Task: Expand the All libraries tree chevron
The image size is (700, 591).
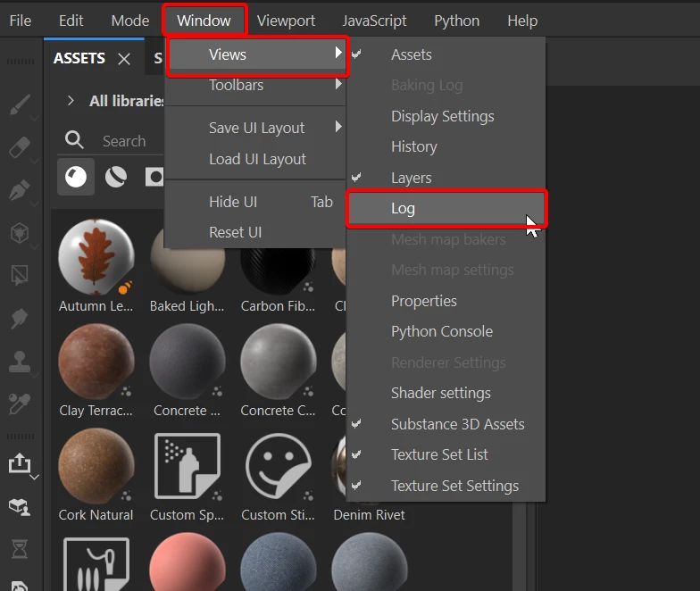Action: pyautogui.click(x=71, y=100)
